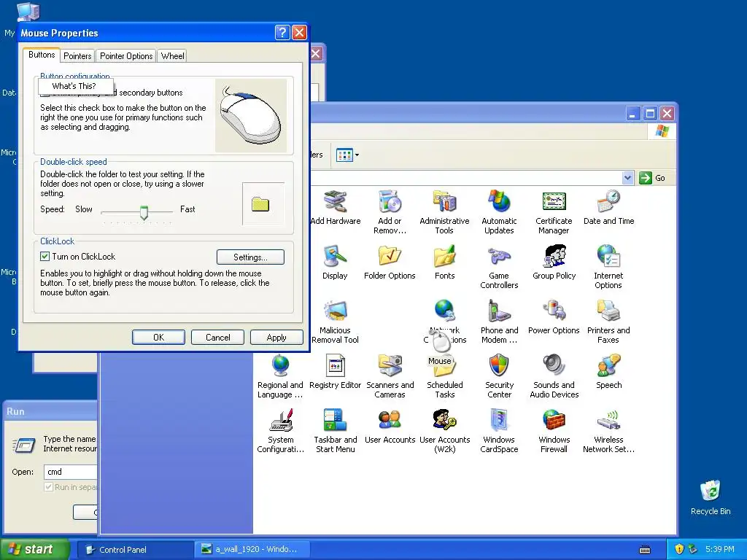
Task: Open System Configuration icon
Action: (280, 431)
